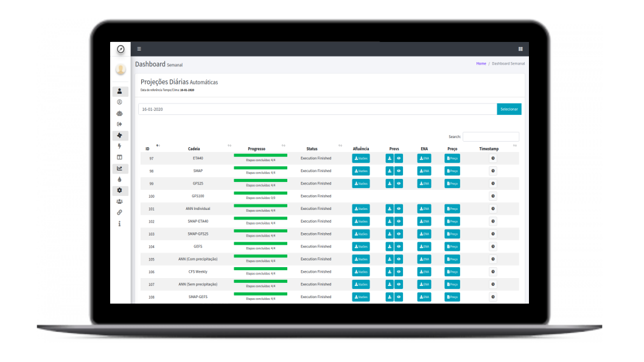Sort by the Timestamp column header
This screenshot has width=644, height=362.
pos(489,148)
